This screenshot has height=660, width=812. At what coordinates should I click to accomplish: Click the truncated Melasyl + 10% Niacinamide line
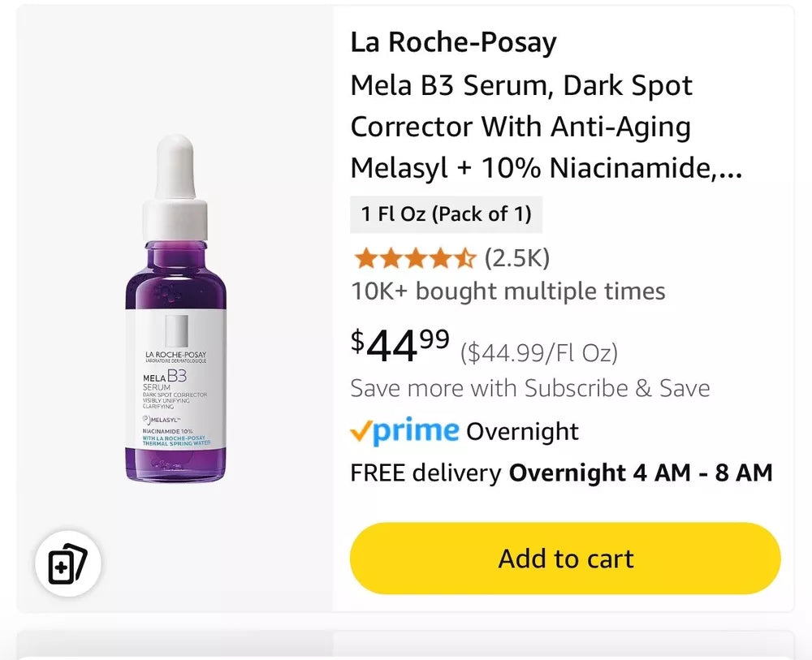[546, 169]
